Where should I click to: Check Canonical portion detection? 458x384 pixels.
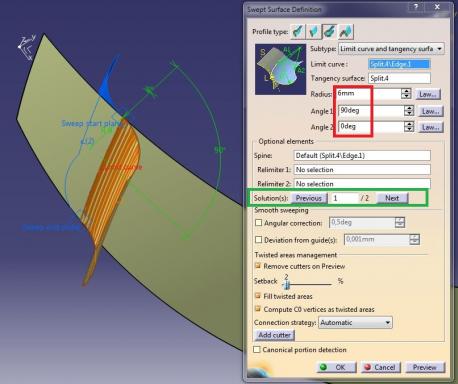(257, 350)
